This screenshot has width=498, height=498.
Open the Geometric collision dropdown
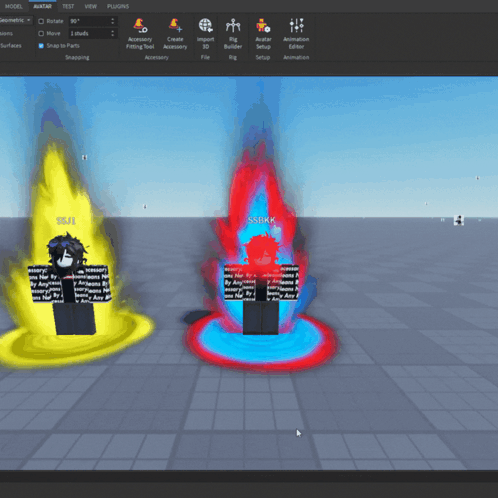click(16, 20)
